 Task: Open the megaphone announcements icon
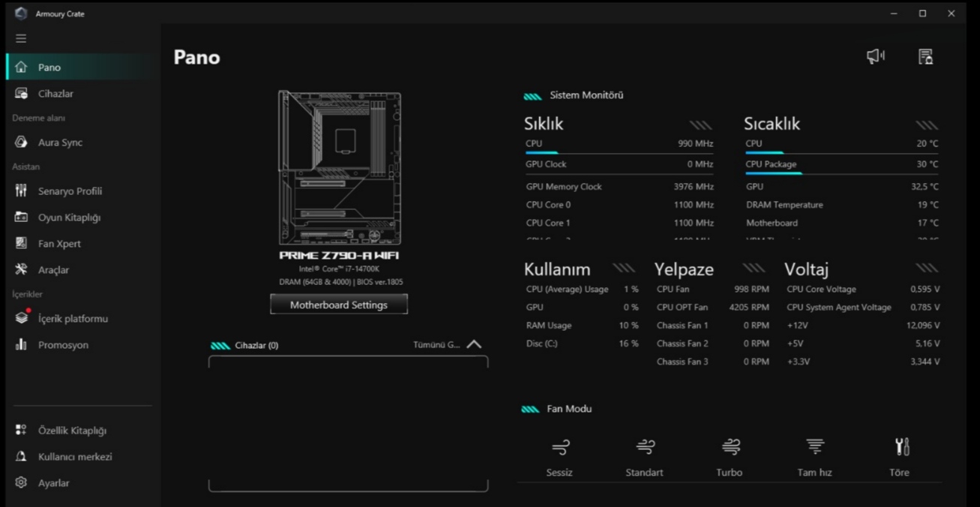point(875,56)
